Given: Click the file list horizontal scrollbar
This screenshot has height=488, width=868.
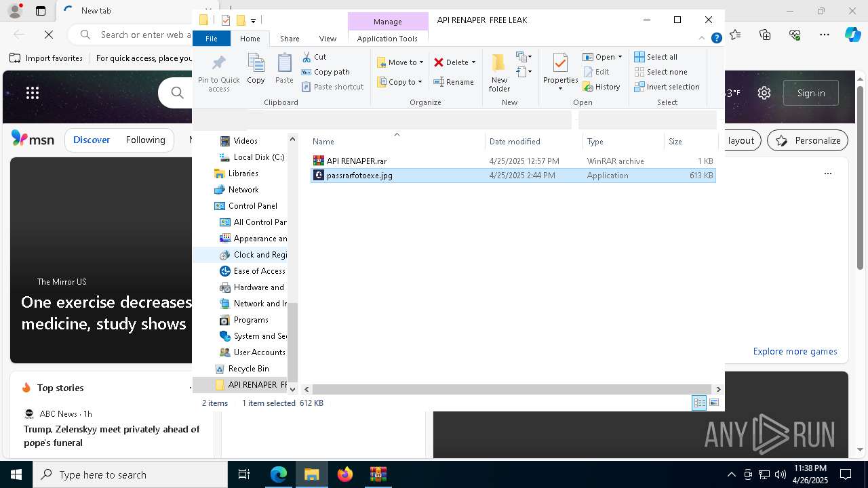Looking at the screenshot, I should pos(512,389).
